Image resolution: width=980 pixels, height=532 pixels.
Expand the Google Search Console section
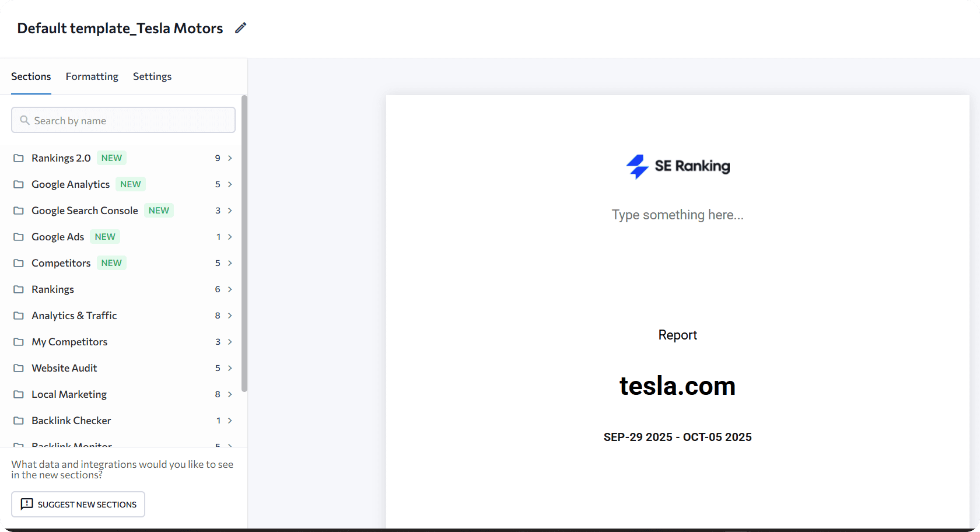230,211
